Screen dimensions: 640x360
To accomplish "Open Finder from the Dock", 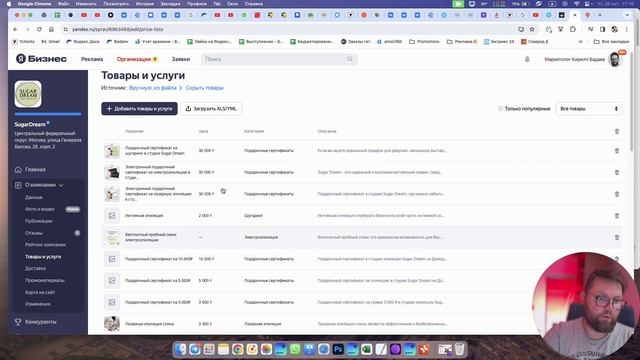I will [180, 349].
